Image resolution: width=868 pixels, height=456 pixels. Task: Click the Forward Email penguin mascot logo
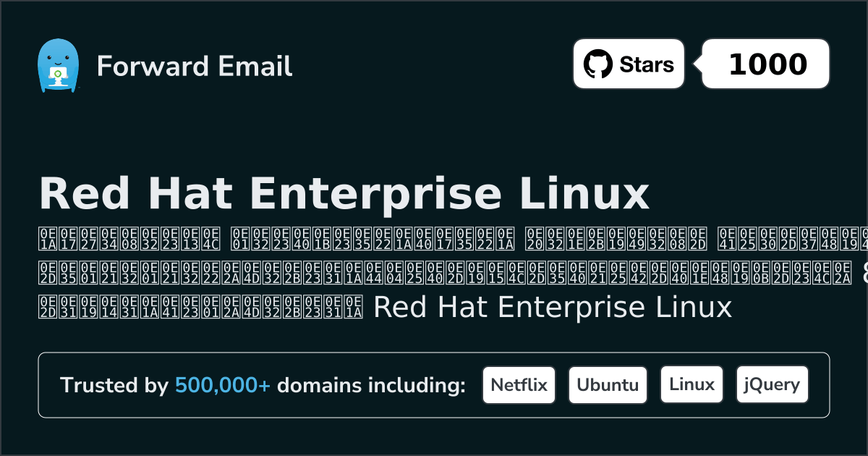pyautogui.click(x=59, y=64)
